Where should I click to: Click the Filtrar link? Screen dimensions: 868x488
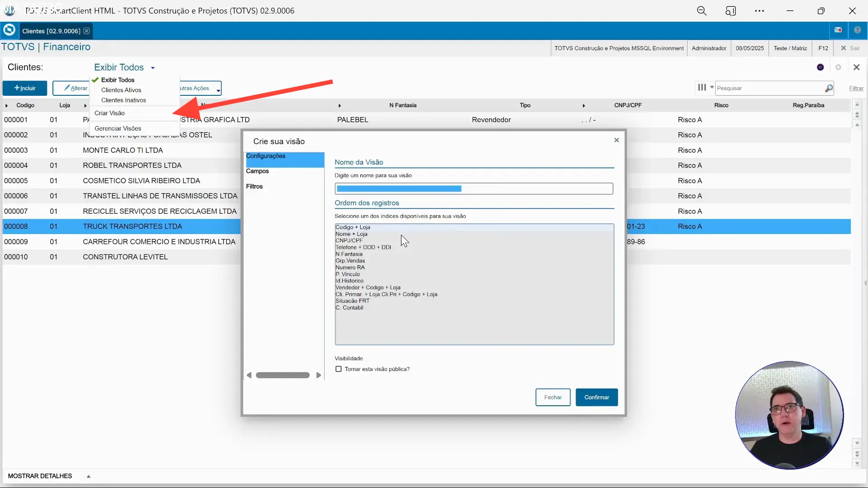856,89
